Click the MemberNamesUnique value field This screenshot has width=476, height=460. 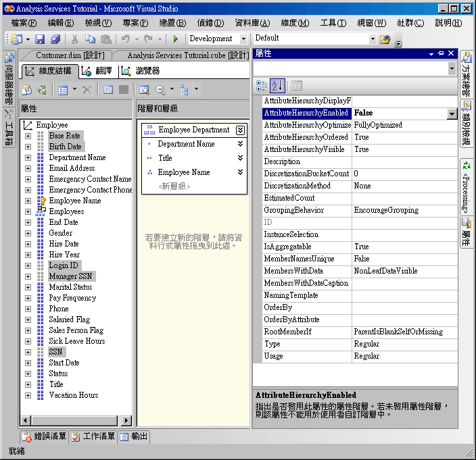(x=404, y=259)
